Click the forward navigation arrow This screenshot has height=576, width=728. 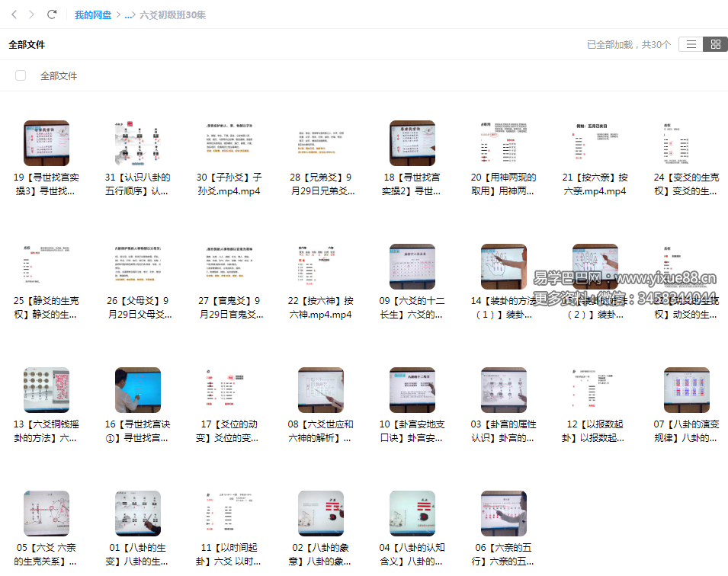pos(30,13)
